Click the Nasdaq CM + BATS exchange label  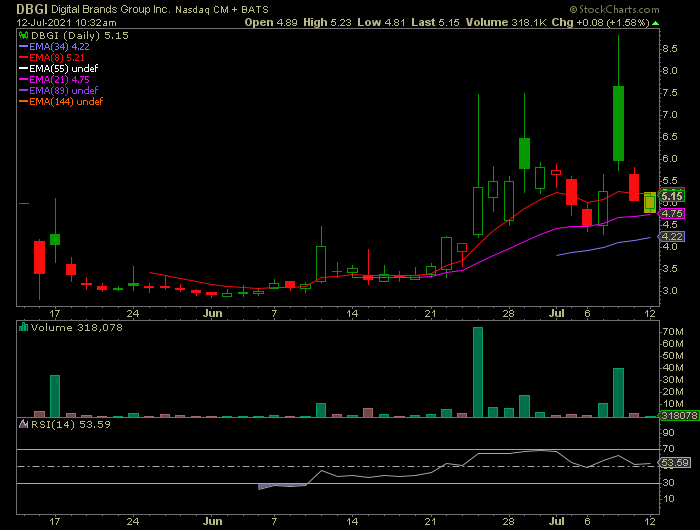click(222, 9)
